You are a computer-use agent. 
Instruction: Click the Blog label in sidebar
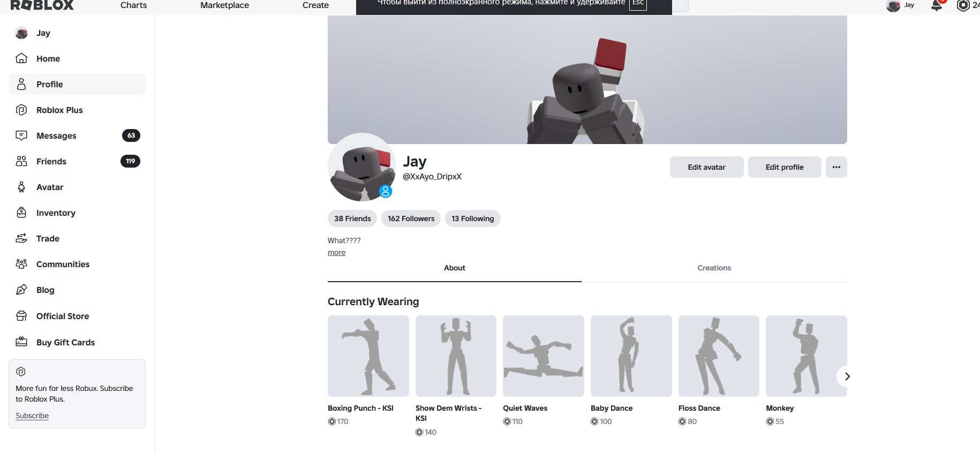tap(46, 290)
